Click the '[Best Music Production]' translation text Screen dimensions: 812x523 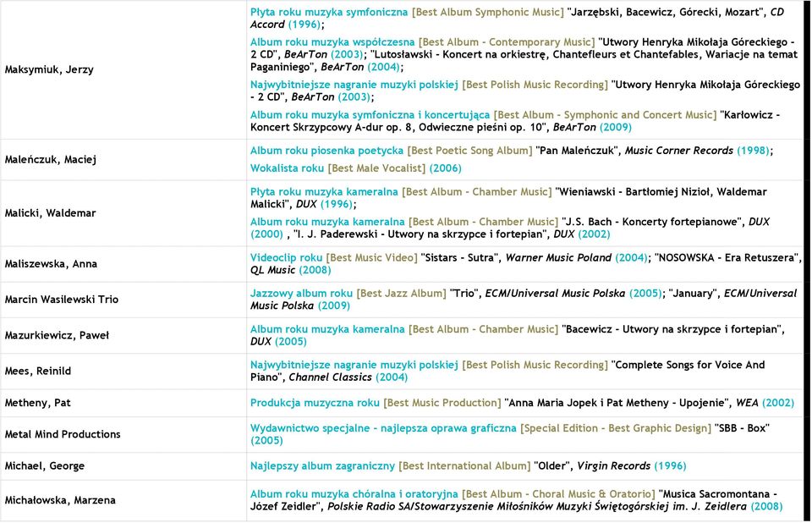coord(442,403)
